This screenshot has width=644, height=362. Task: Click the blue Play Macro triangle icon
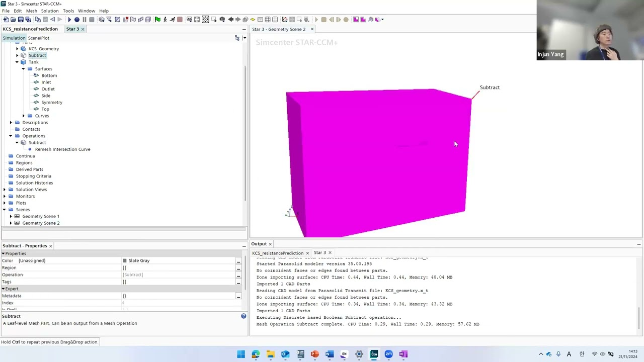tap(69, 19)
